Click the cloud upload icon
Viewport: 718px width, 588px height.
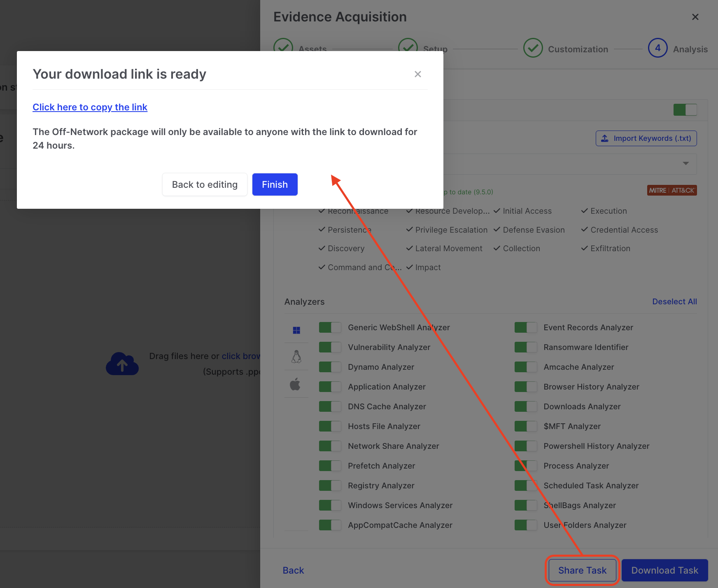[122, 364]
